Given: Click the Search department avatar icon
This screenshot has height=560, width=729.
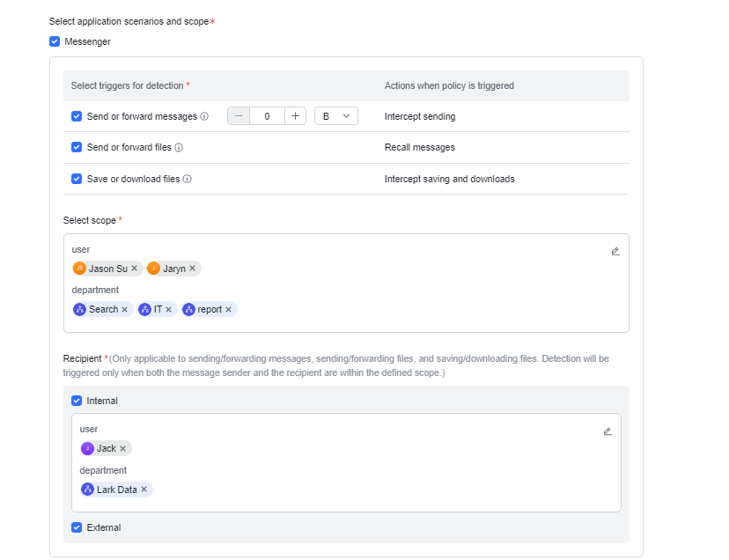Looking at the screenshot, I should 80,309.
